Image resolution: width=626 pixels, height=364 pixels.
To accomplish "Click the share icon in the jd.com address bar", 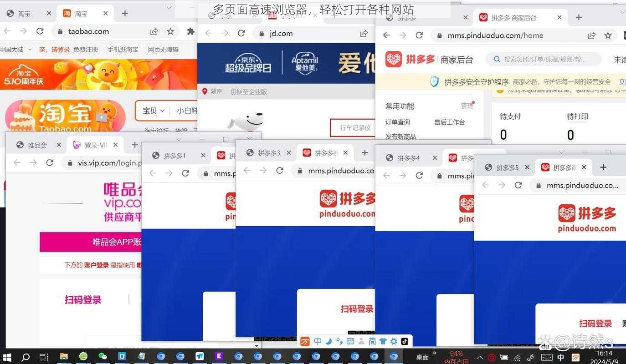I will tap(364, 33).
